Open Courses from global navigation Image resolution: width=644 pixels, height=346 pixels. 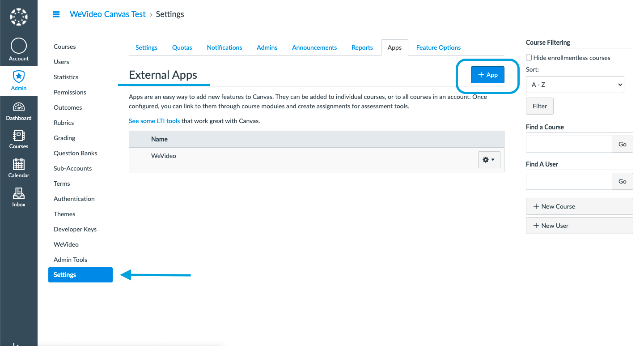(x=19, y=140)
